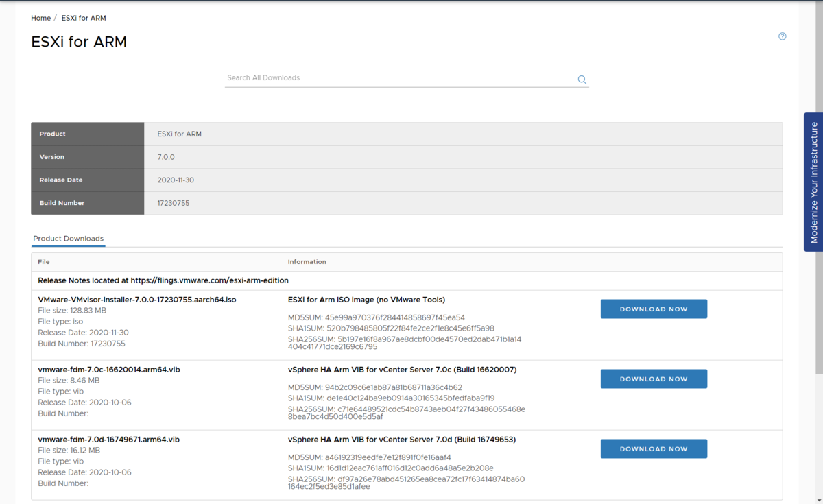
Task: Download the VMvisor Installer ISO file
Action: pos(654,309)
